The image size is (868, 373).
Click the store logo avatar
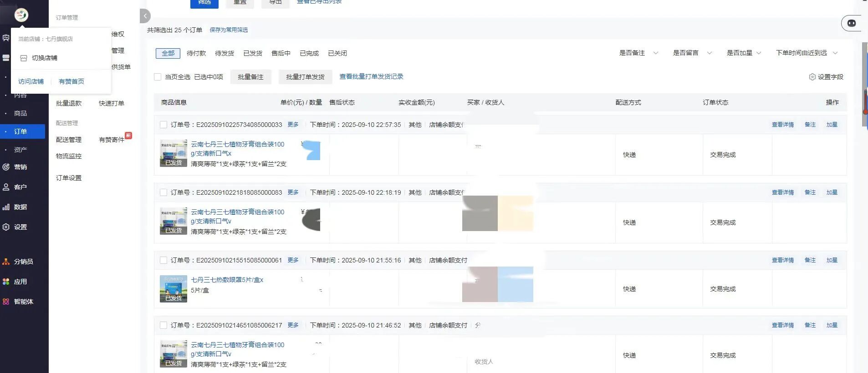(21, 15)
